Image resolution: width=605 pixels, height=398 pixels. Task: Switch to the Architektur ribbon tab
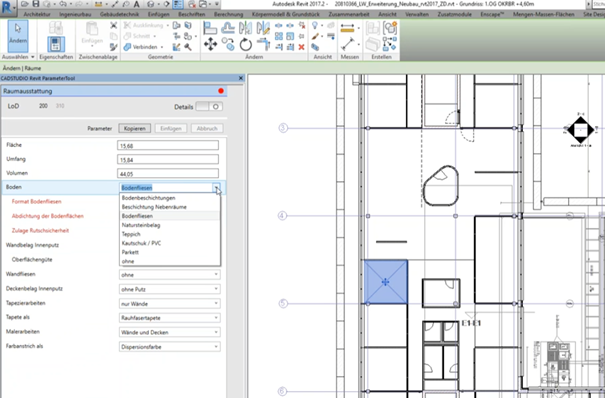(37, 14)
